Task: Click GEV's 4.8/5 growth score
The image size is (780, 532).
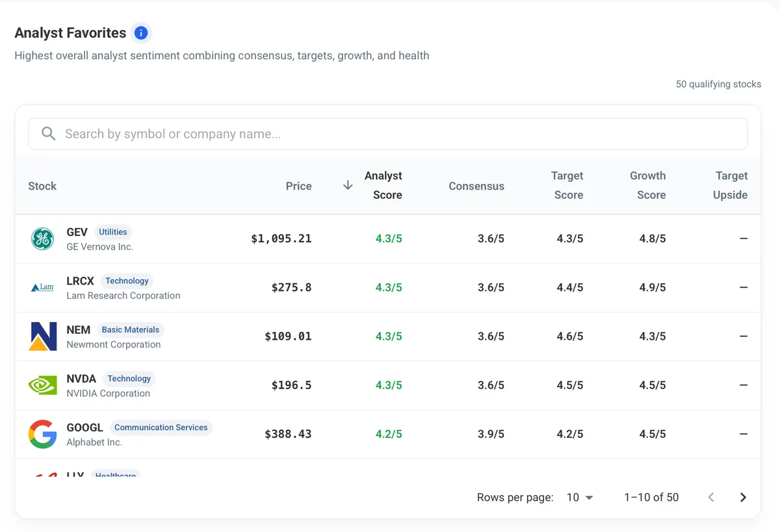Action: [x=653, y=238]
